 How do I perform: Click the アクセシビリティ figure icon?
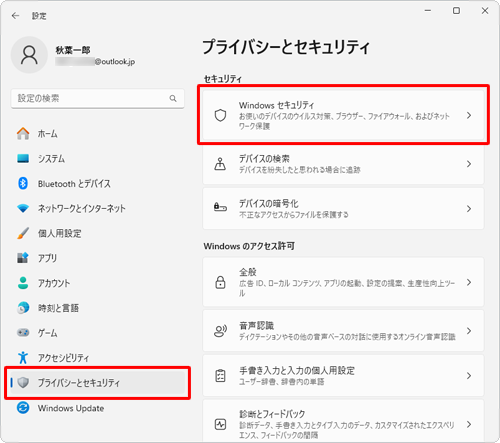[x=23, y=357]
